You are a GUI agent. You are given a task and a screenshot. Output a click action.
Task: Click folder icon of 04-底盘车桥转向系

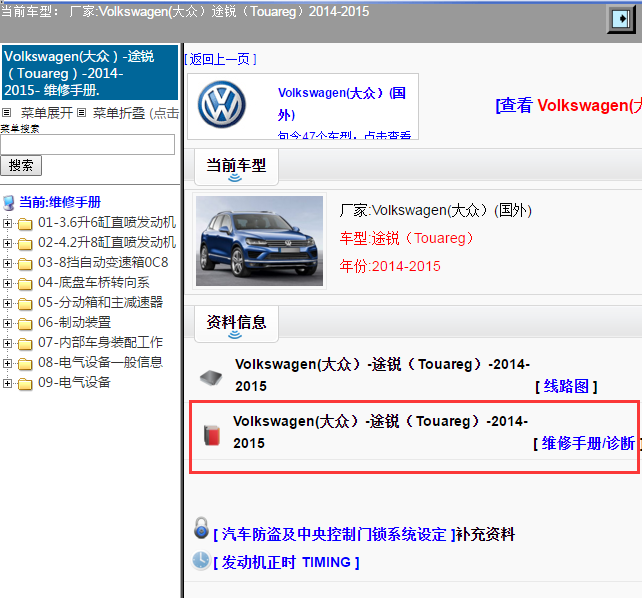click(25, 284)
